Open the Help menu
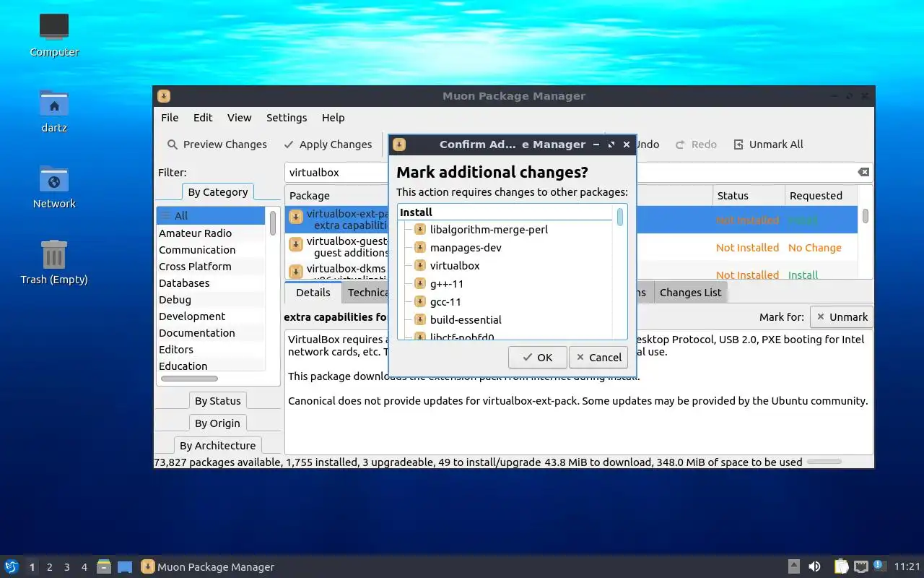Screen dimensions: 924x578 tap(333, 118)
